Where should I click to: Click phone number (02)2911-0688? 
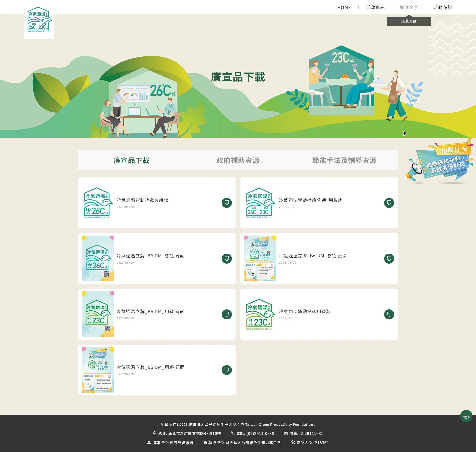click(x=260, y=434)
